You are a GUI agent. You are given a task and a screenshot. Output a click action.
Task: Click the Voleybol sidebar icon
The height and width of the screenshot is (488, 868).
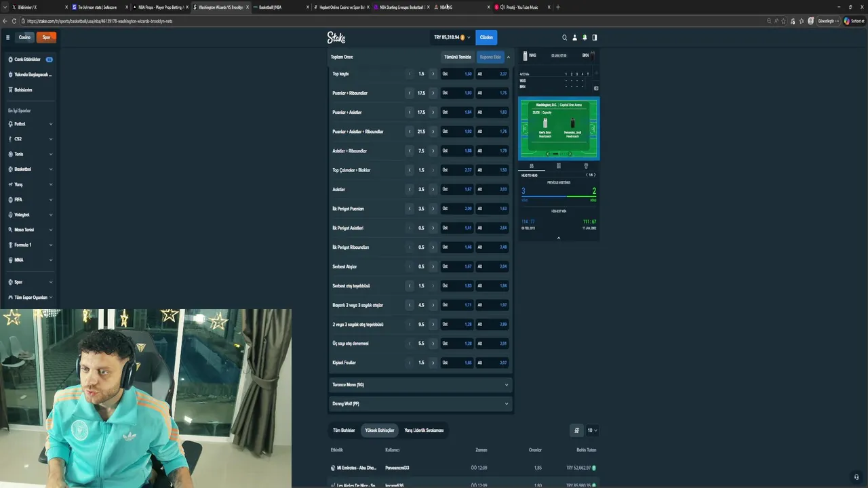click(x=10, y=214)
